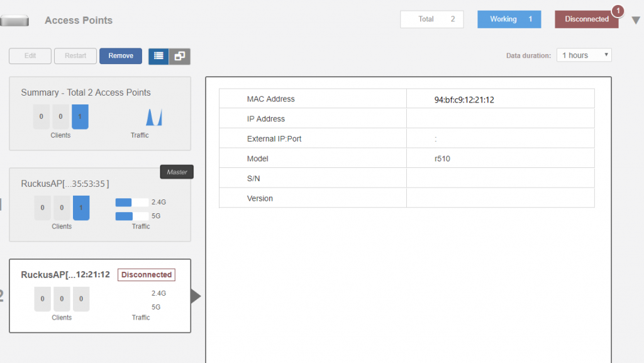
Task: Switch to group view icon
Action: click(180, 56)
